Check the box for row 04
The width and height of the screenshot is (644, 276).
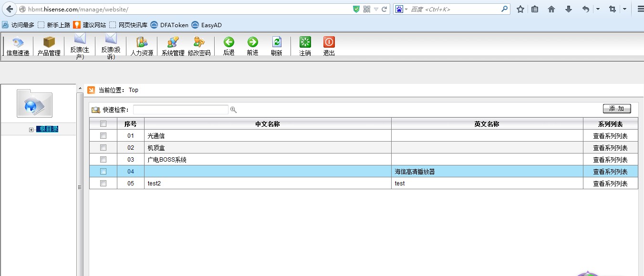point(103,172)
